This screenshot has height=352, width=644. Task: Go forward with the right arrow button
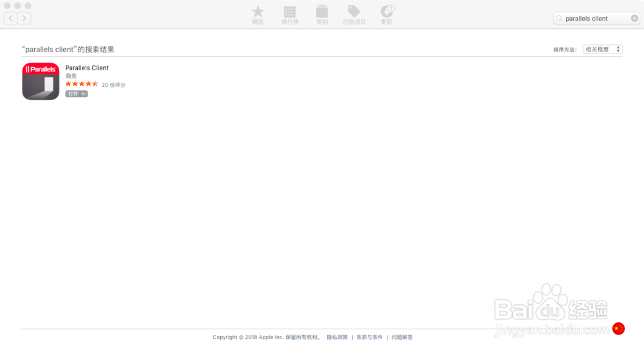pos(24,18)
